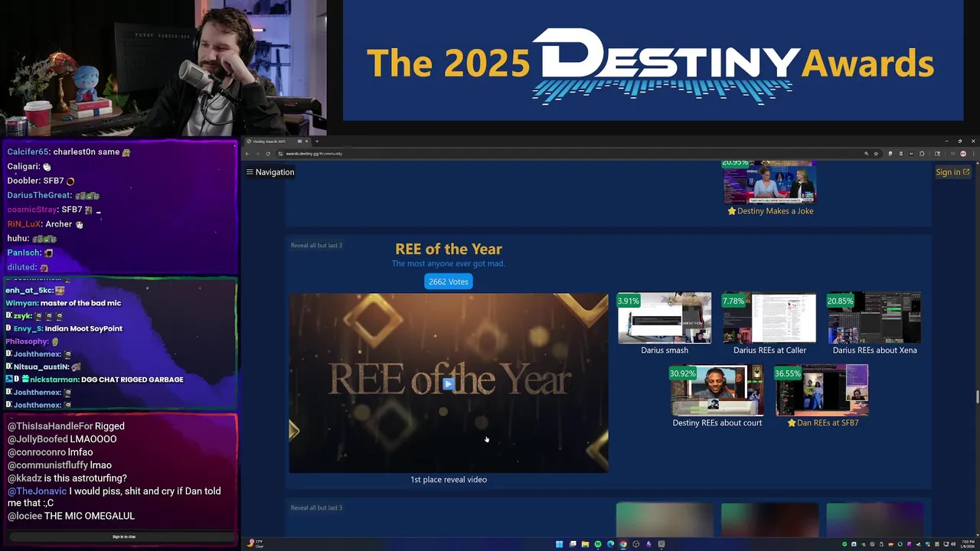980x551 pixels.
Task: Click chat username nickstarman
Action: (54, 380)
